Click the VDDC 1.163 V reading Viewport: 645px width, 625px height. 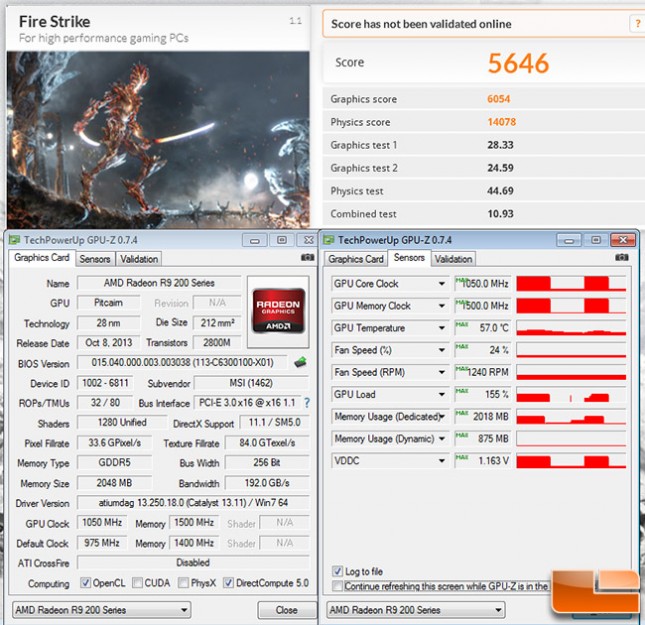click(483, 461)
